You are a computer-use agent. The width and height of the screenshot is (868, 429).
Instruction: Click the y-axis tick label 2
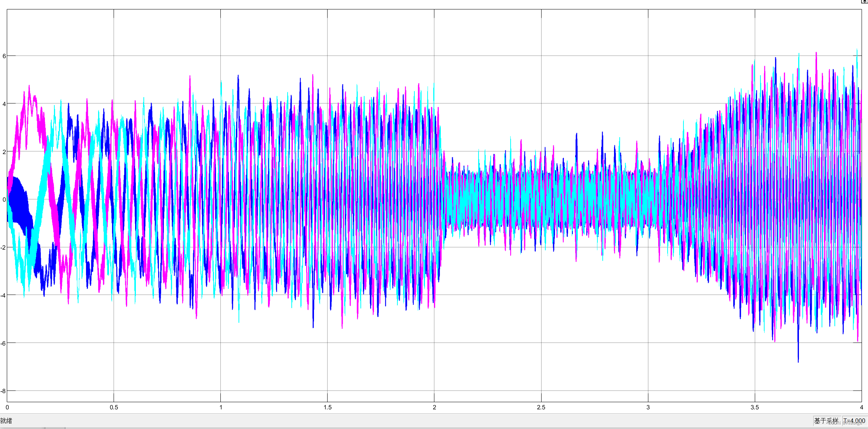tap(4, 152)
